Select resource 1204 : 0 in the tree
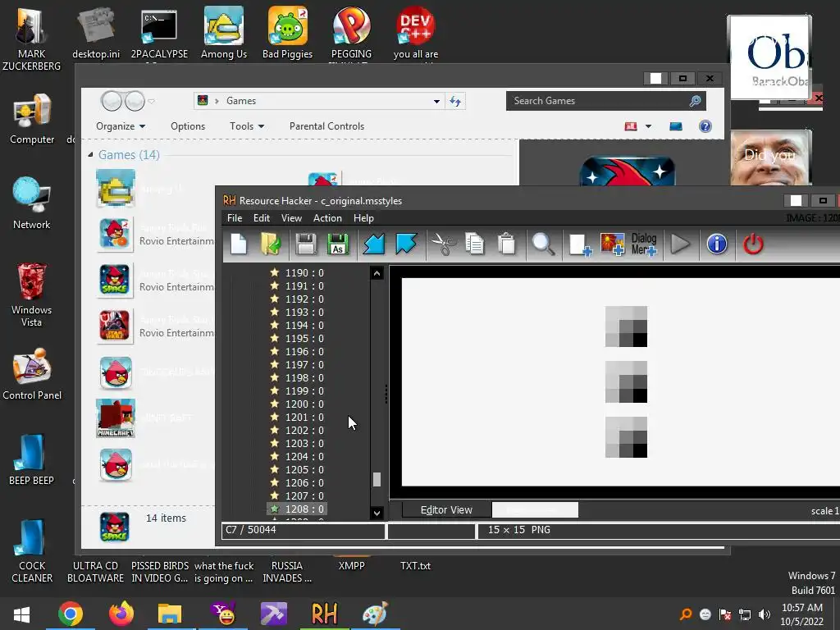 coord(304,456)
